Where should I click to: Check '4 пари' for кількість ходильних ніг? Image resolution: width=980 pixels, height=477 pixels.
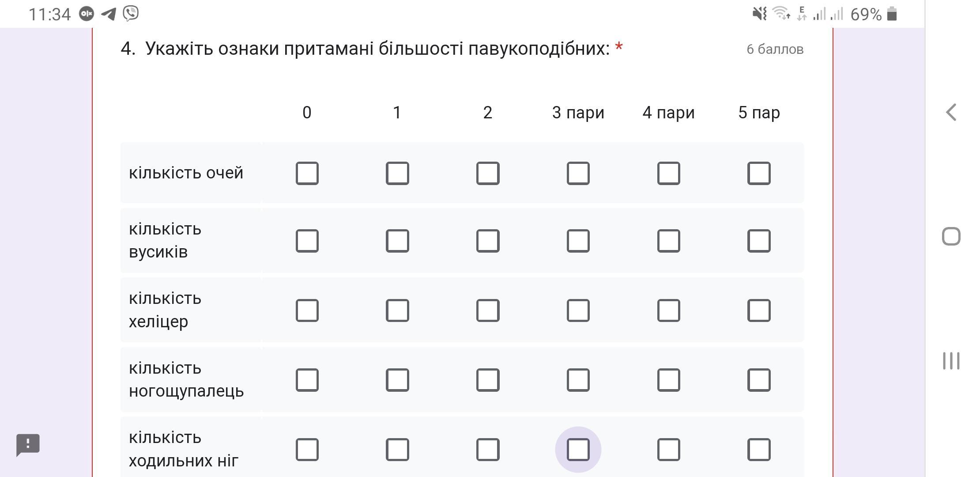[668, 450]
